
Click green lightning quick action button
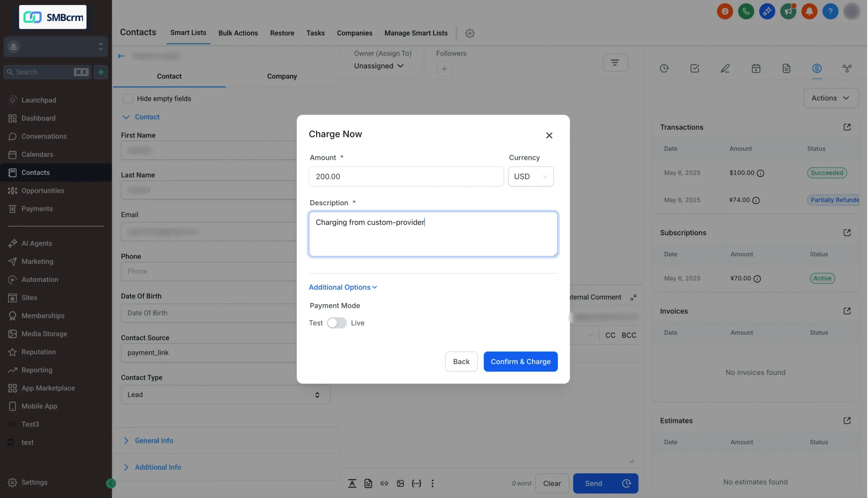pos(101,72)
